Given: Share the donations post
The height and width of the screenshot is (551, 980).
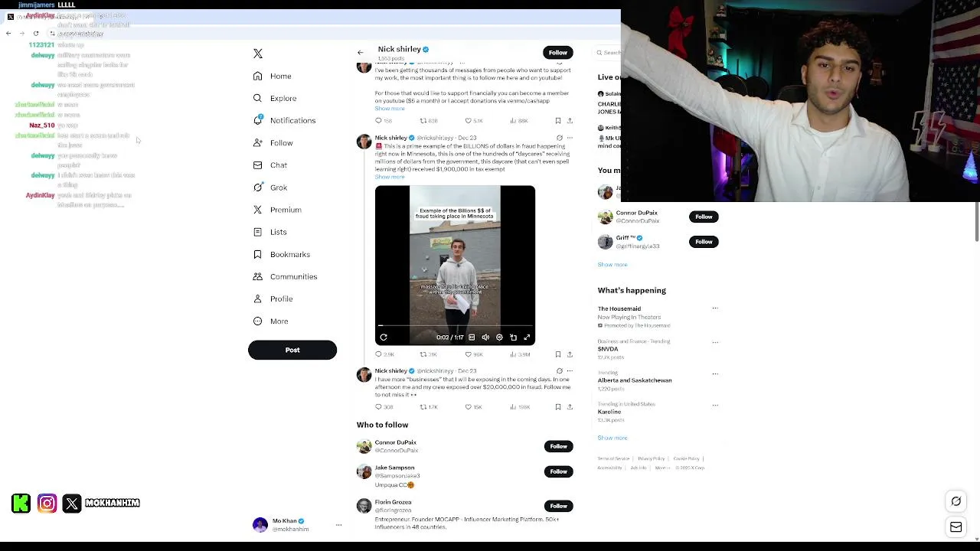Looking at the screenshot, I should [x=570, y=121].
